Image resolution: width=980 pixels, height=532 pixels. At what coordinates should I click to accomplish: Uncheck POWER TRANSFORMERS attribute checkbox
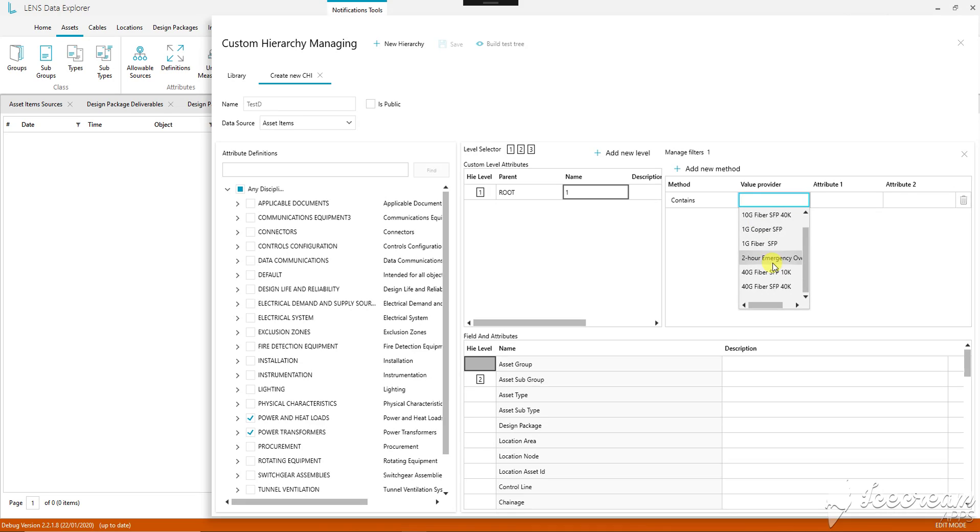(251, 432)
